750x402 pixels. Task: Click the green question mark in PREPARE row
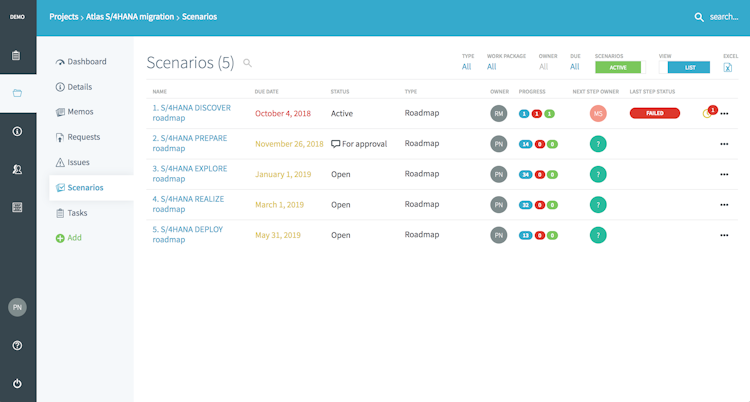[598, 144]
